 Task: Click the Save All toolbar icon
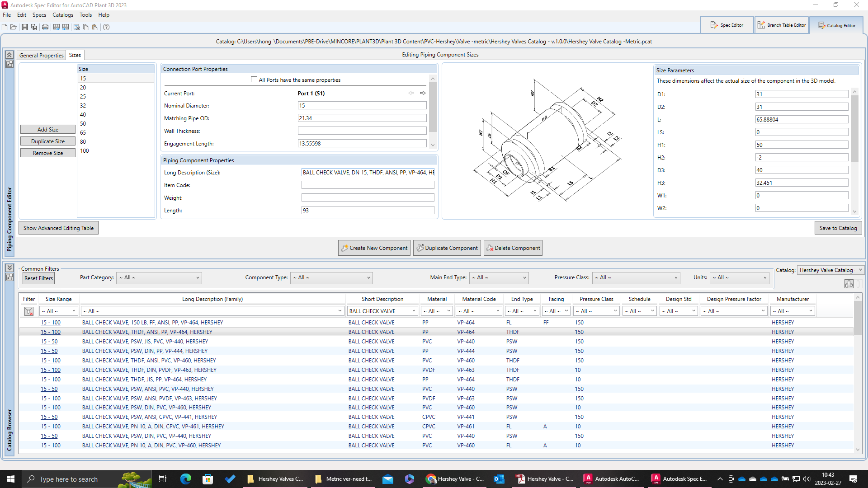(x=34, y=27)
